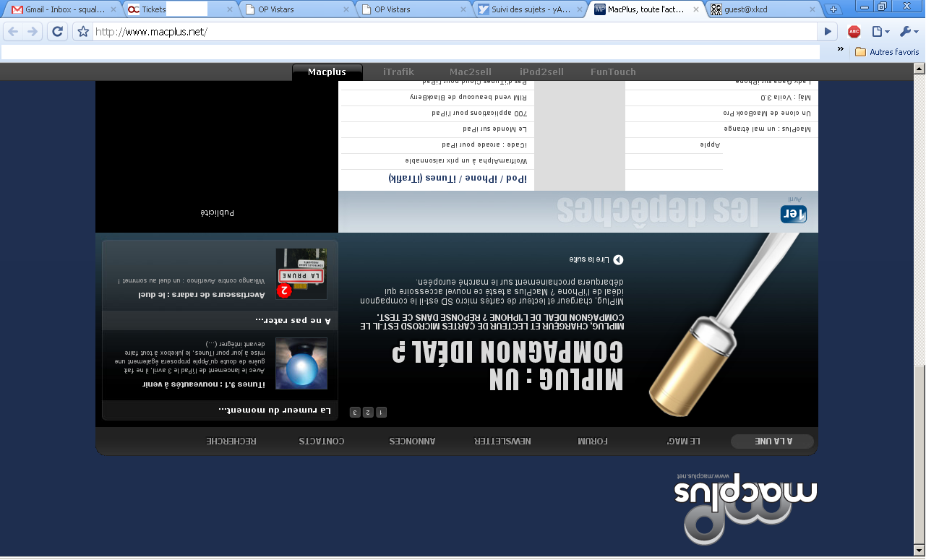Image resolution: width=926 pixels, height=560 pixels.
Task: Click the upside-down macplus logo
Action: [745, 507]
